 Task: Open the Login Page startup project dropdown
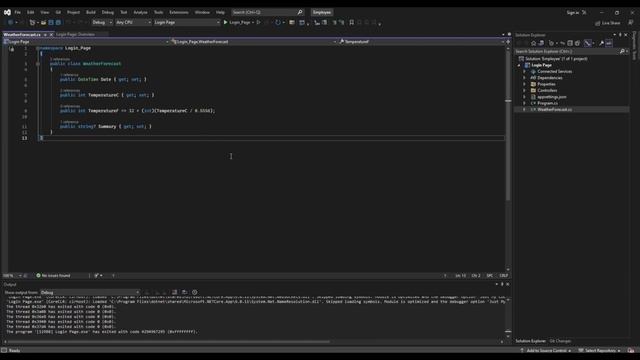187,22
